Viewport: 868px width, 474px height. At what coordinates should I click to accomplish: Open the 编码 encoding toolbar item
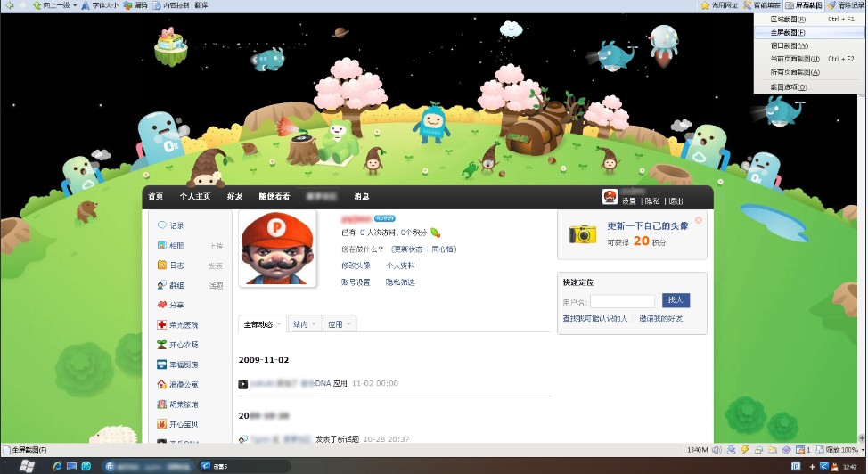[135, 5]
